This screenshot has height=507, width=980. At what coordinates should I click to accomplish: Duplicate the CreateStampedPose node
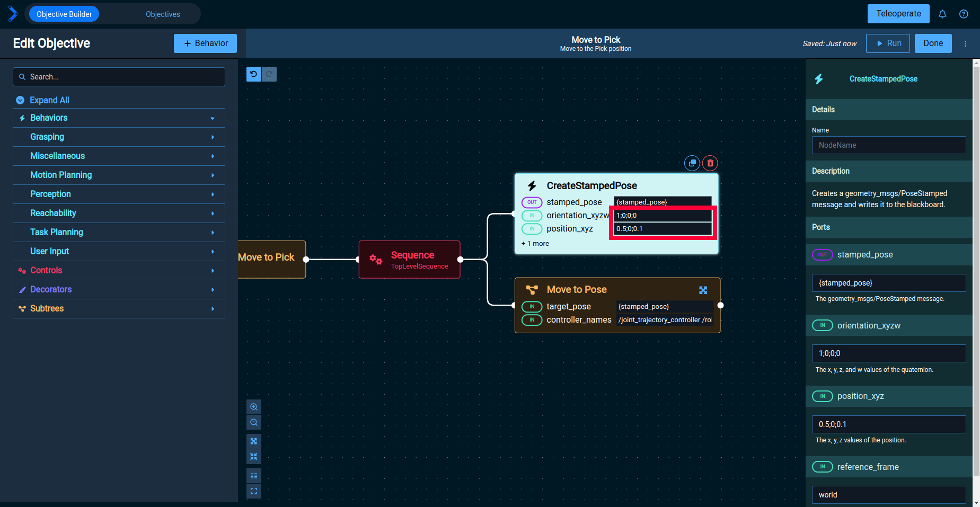point(692,163)
